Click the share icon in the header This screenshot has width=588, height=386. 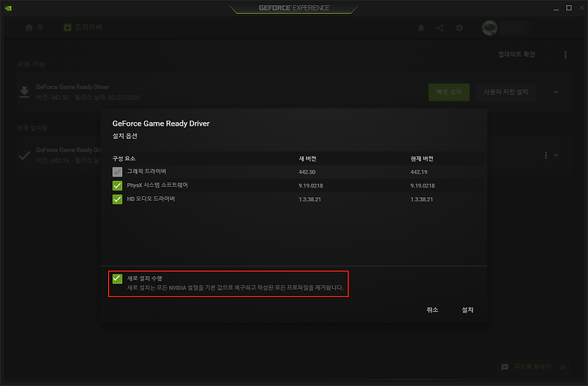440,28
